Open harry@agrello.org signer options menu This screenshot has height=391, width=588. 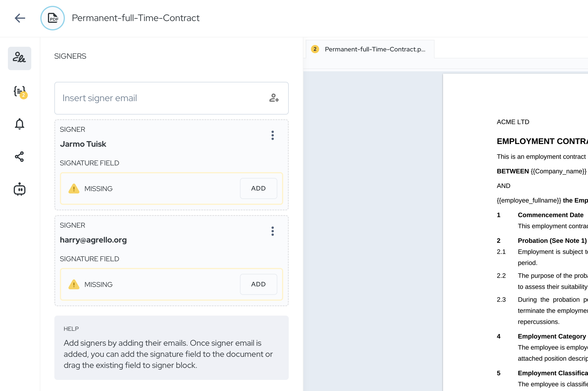(x=272, y=231)
